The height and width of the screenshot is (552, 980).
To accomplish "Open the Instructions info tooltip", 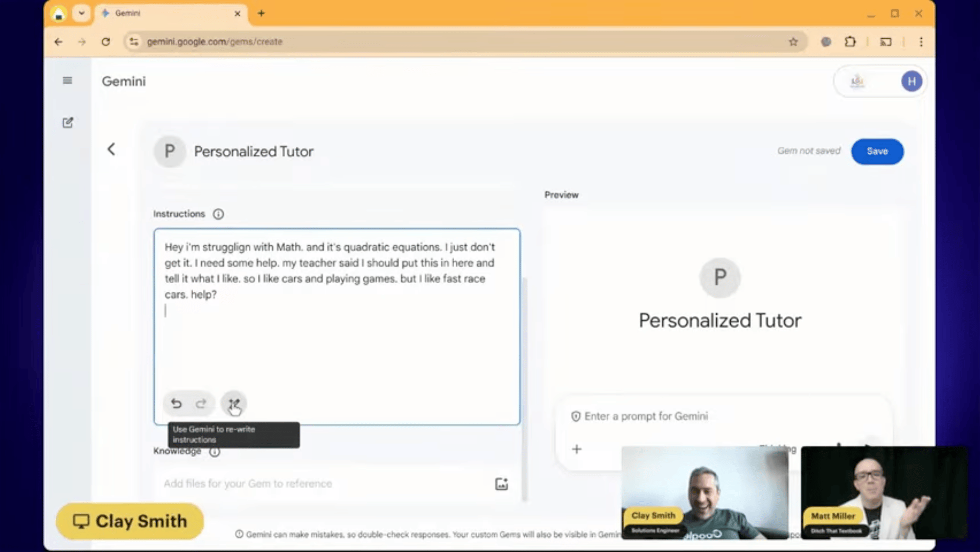I will [218, 214].
